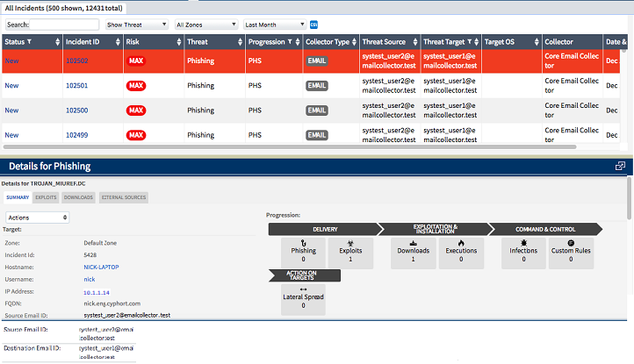Open the Lateral Spread tile
Viewport: 634px width, 364px height.
(x=303, y=298)
